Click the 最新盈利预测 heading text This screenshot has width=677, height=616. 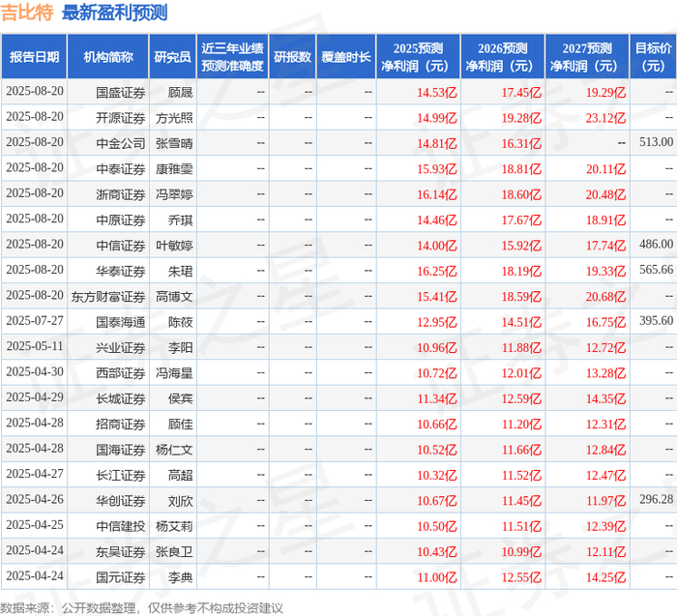pos(115,13)
